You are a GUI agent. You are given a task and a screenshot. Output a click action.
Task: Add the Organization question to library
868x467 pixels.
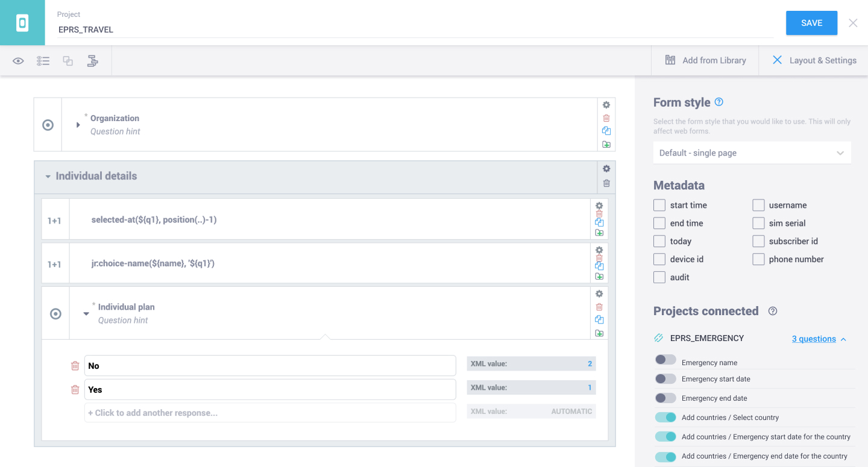click(x=606, y=144)
